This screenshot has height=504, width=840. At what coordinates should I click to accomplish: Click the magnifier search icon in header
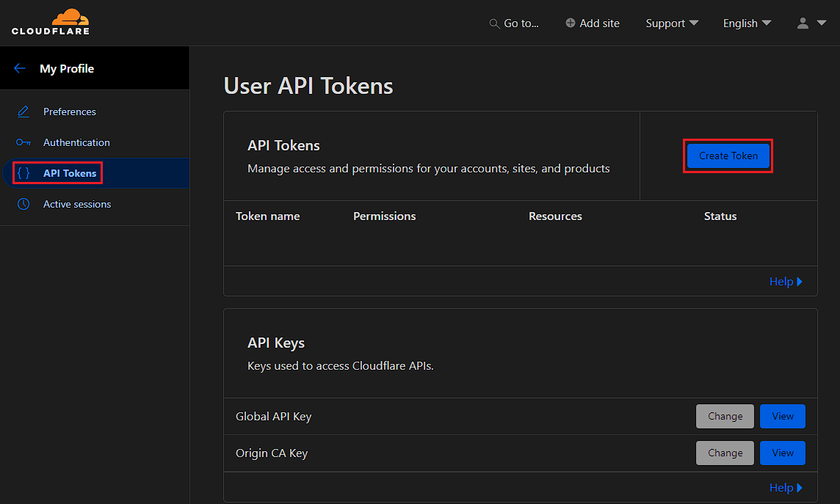[494, 23]
